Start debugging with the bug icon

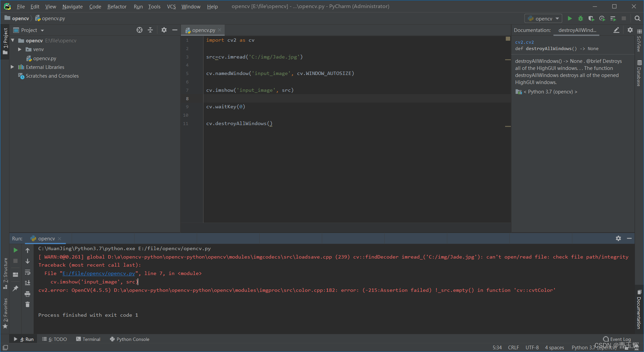580,18
